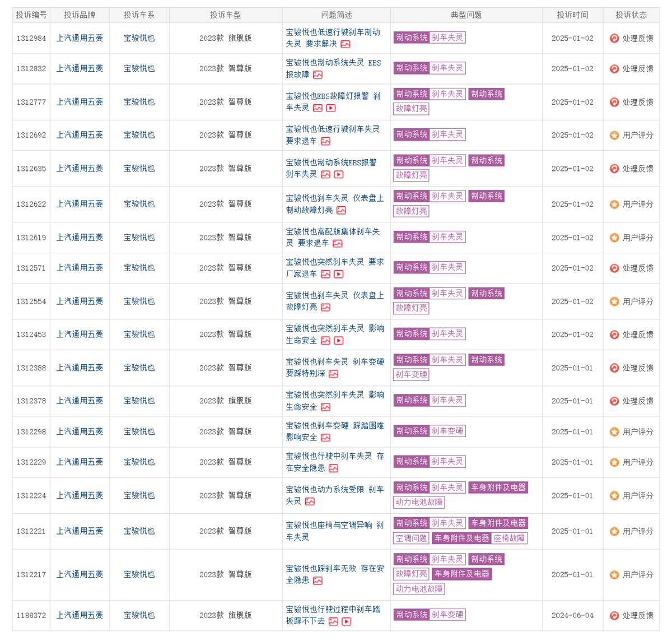View image icon for complaint 1312224
The width and height of the screenshot is (672, 641).
tap(310, 501)
